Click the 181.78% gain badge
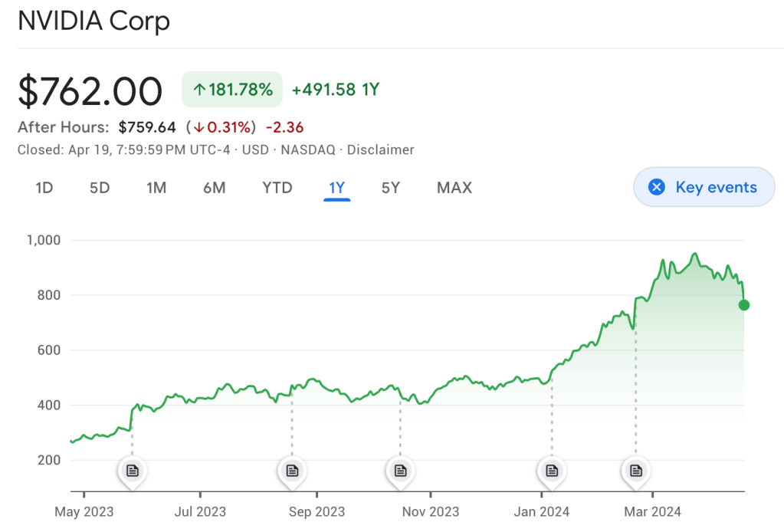This screenshot has height=532, width=784. pos(231,90)
